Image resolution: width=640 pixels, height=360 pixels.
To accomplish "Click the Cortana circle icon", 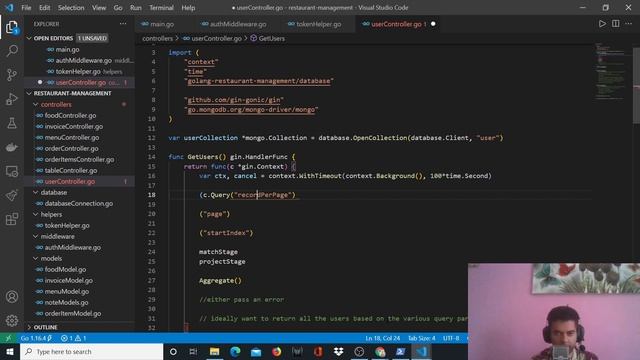I will point(173,351).
